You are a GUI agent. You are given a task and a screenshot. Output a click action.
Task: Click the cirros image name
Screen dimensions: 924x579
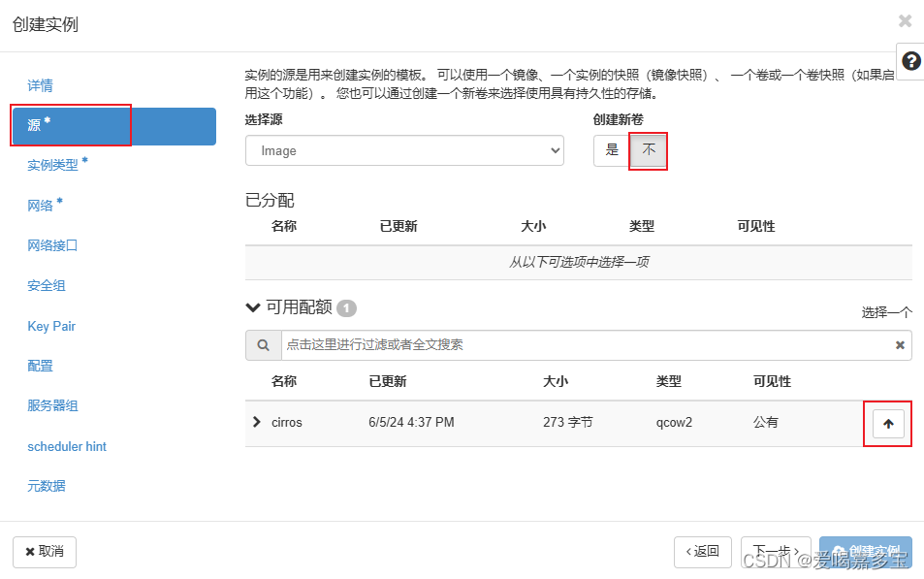coord(287,422)
